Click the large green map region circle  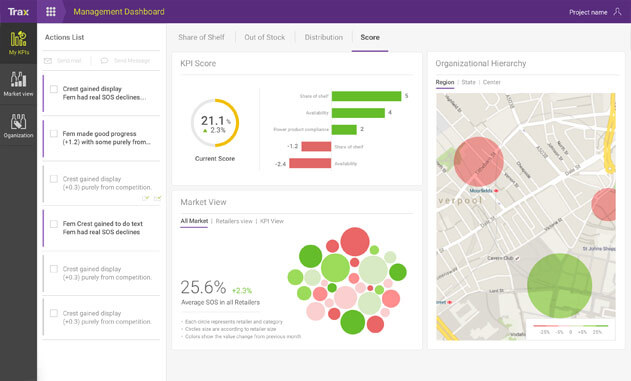[559, 286]
